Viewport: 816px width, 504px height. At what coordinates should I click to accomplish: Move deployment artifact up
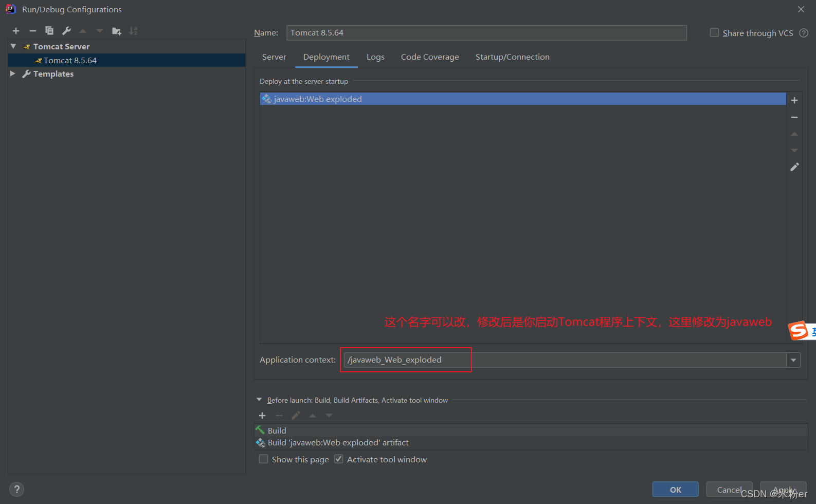[x=794, y=134]
